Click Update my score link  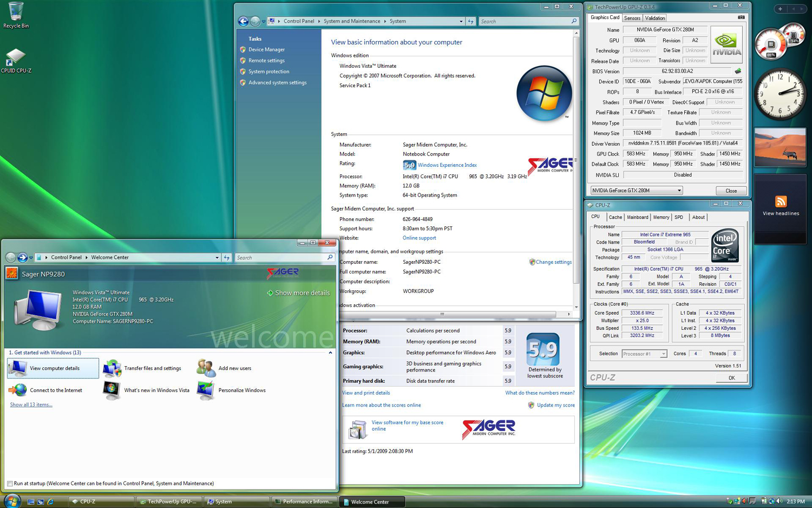click(555, 405)
